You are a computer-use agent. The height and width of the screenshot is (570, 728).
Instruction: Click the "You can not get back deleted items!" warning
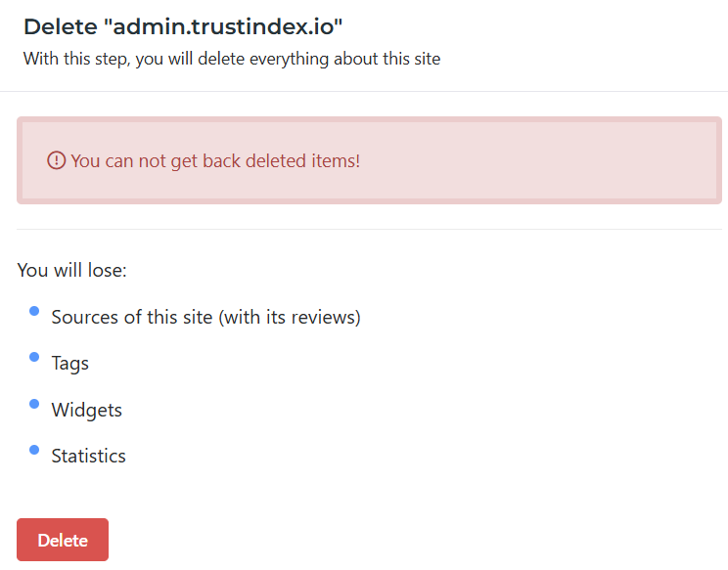215,160
